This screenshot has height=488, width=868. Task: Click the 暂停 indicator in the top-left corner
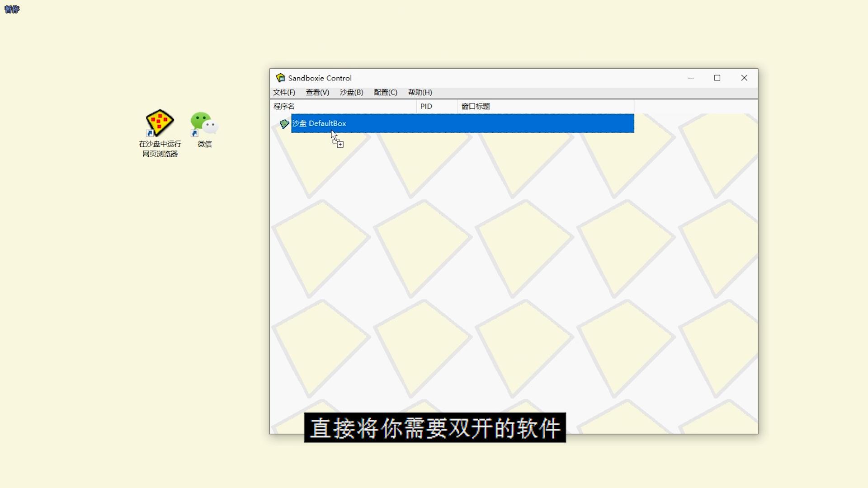tap(11, 9)
